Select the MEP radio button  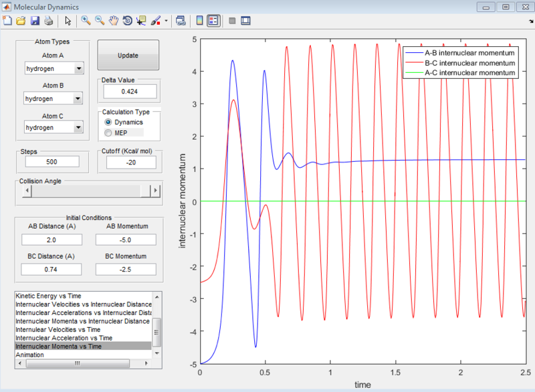[x=116, y=132]
